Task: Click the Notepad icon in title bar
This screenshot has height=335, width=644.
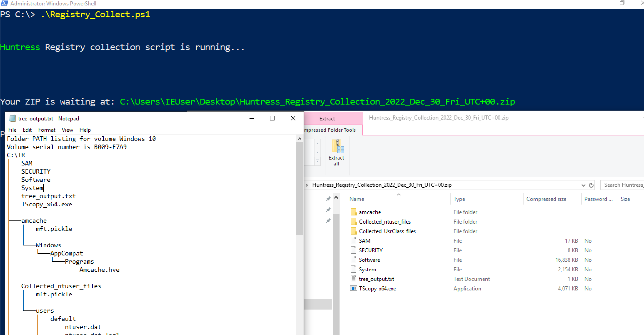Action: [x=12, y=118]
